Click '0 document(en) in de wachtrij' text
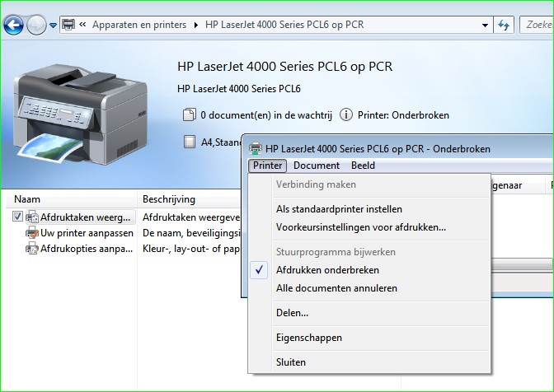This screenshot has height=392, width=554. coord(266,115)
